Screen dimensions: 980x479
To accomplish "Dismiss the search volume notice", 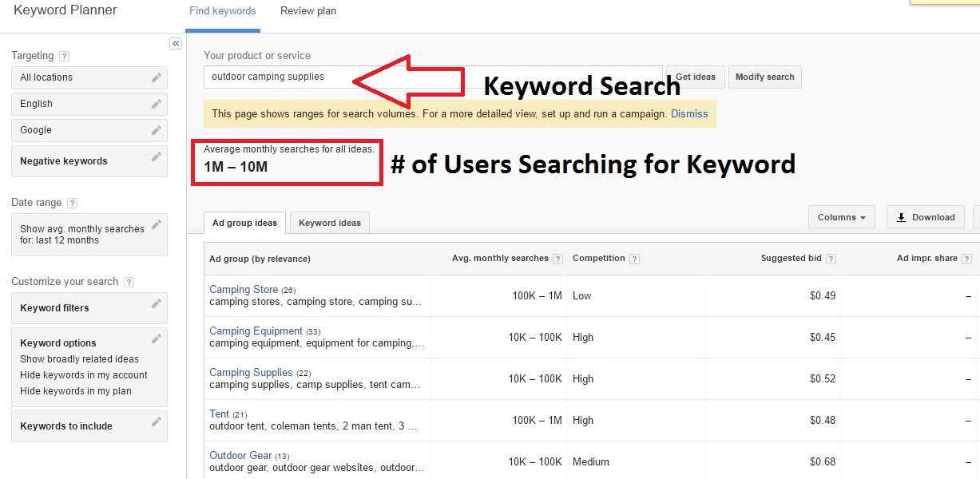I will click(689, 114).
